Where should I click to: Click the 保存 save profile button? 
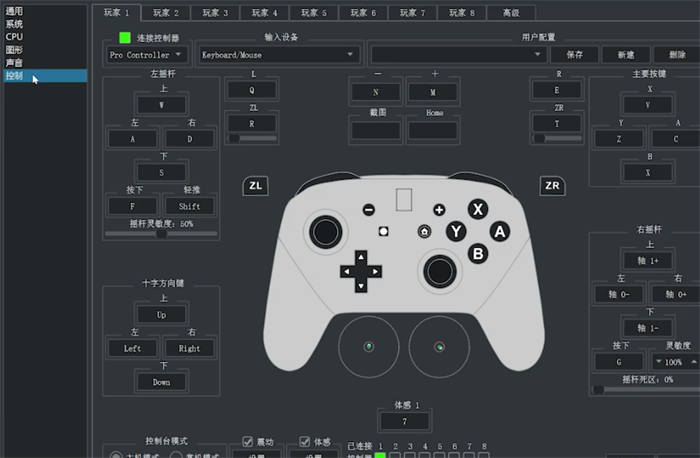(x=575, y=55)
